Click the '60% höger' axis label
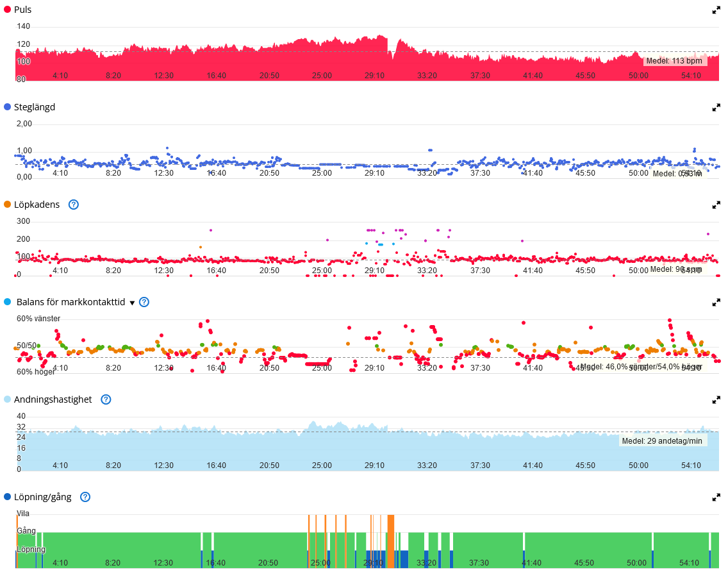 (x=36, y=372)
